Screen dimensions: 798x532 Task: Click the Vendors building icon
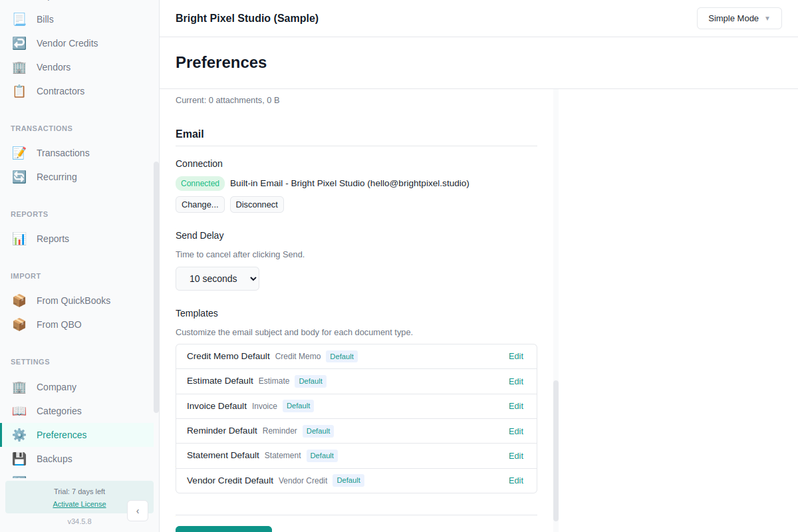[19, 66]
